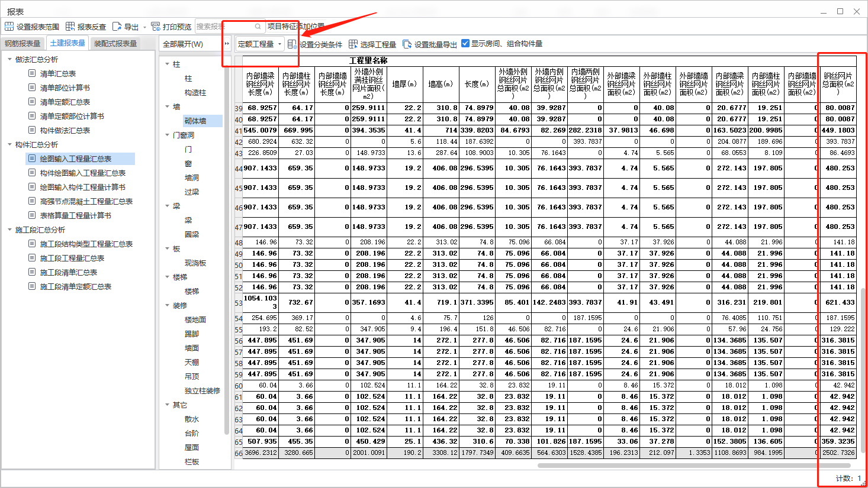Select 现浇板 in the component tree
The image size is (868, 488).
pos(195,263)
